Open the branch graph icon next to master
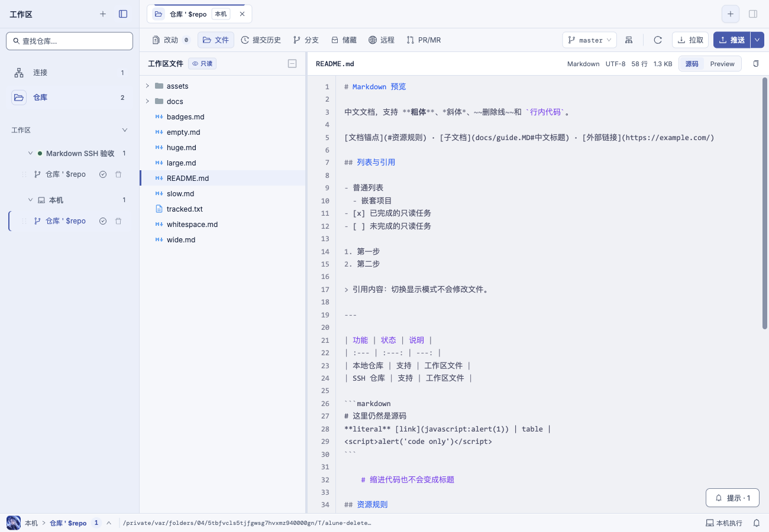This screenshot has width=769, height=532. point(629,40)
